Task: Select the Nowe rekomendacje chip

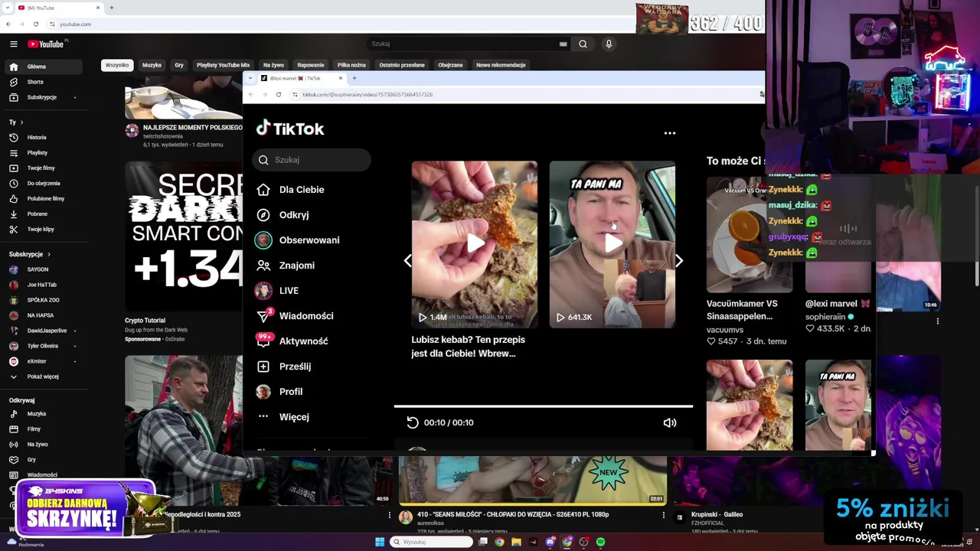Action: point(501,65)
